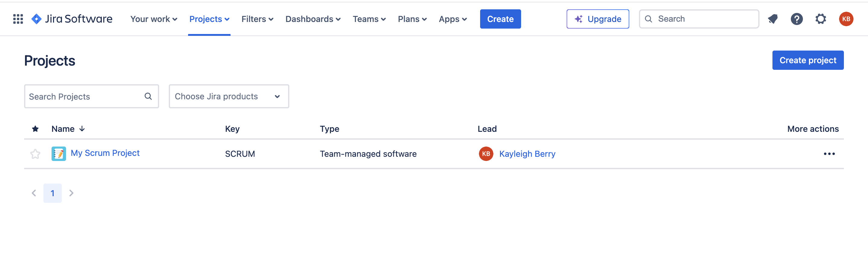
Task: Click the My Scrum Project avatar icon
Action: click(59, 154)
